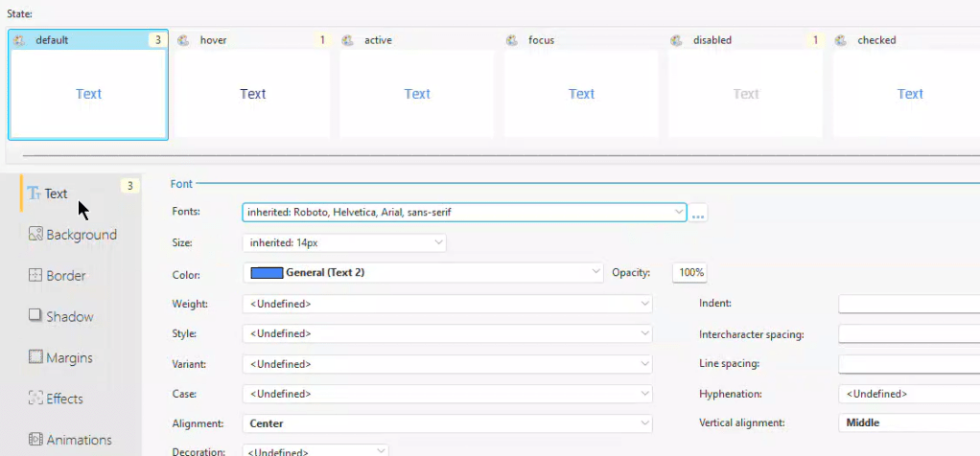This screenshot has width=980, height=456.
Task: Click the hover state icon
Action: 184,40
